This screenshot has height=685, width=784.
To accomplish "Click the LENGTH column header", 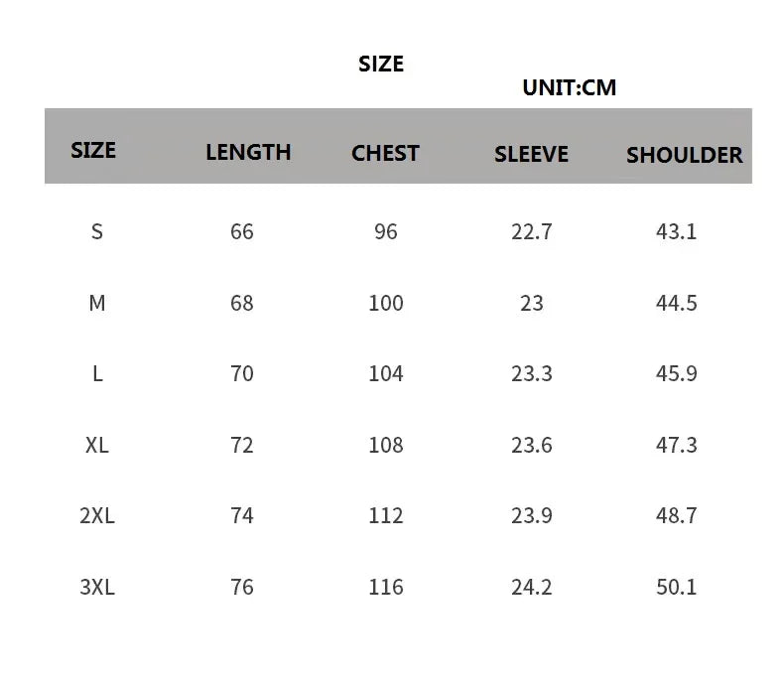I will click(248, 152).
